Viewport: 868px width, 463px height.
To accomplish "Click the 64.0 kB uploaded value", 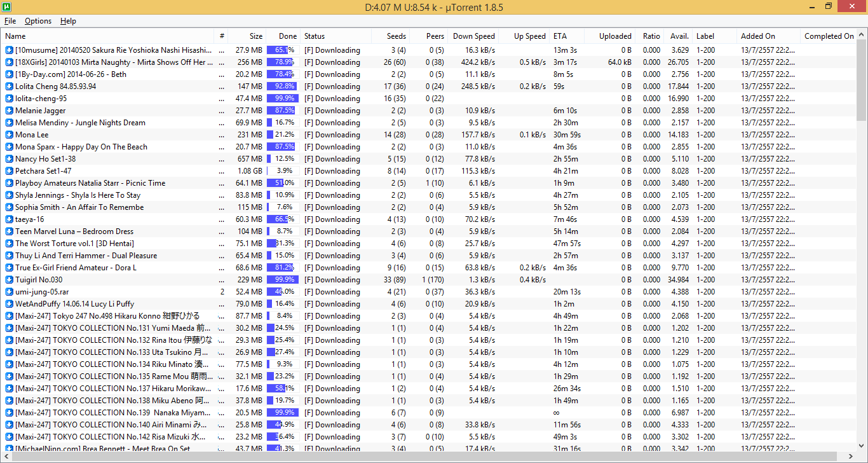I will (x=620, y=62).
